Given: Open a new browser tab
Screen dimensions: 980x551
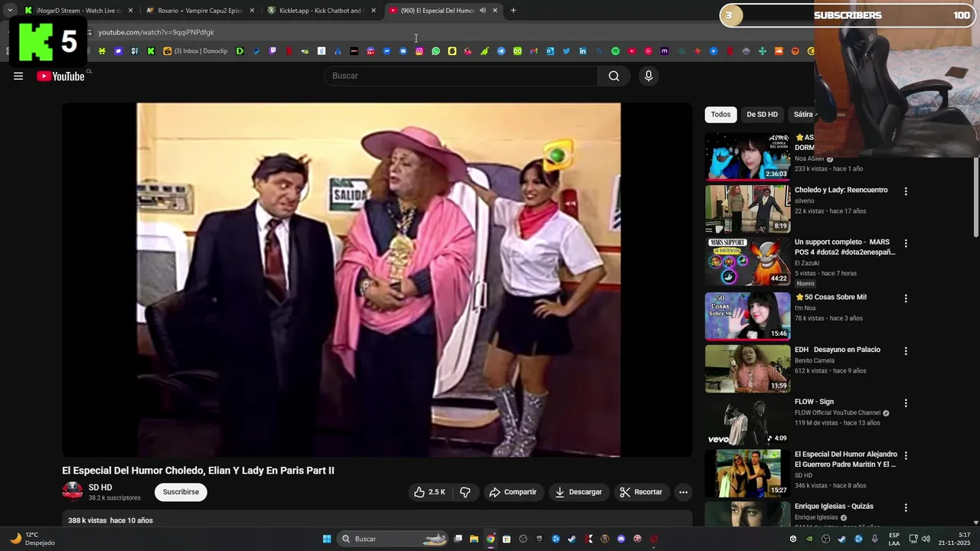Looking at the screenshot, I should [x=513, y=11].
